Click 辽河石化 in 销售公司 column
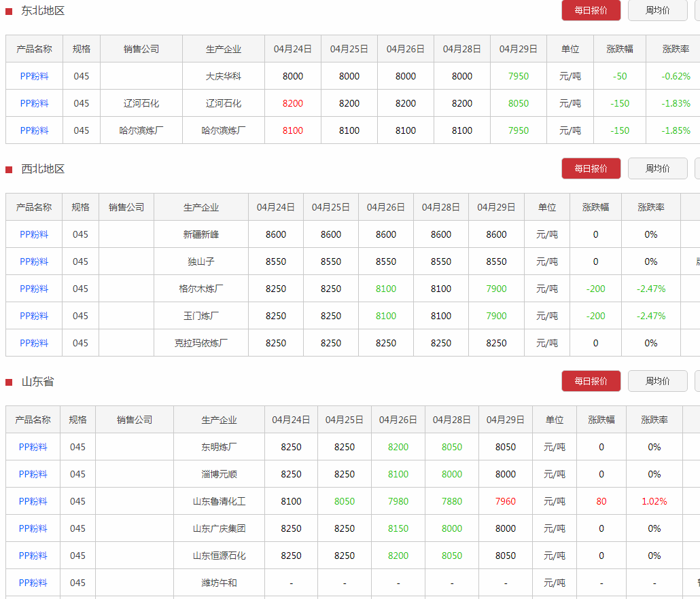This screenshot has width=700, height=599. (141, 103)
